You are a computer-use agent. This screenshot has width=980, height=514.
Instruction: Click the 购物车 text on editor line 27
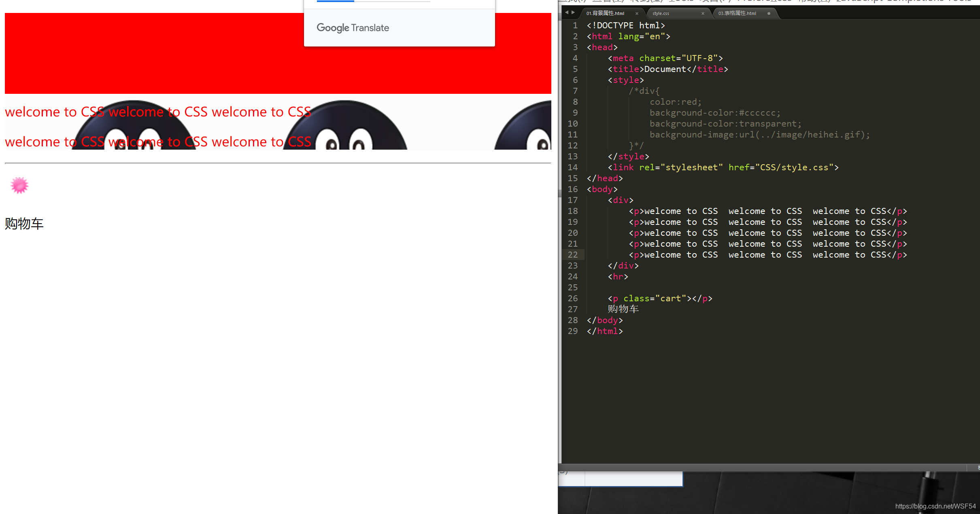(623, 309)
